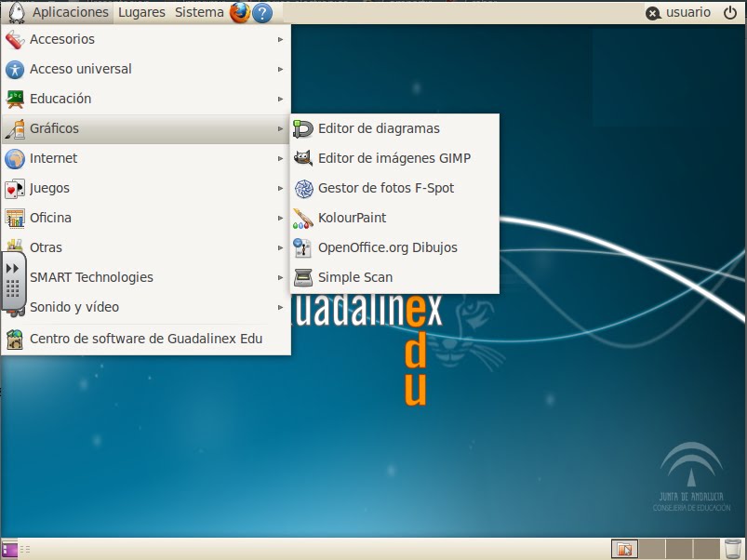Screen dimensions: 747x560
Task: Click the GIMP mascot icon
Action: pos(303,158)
